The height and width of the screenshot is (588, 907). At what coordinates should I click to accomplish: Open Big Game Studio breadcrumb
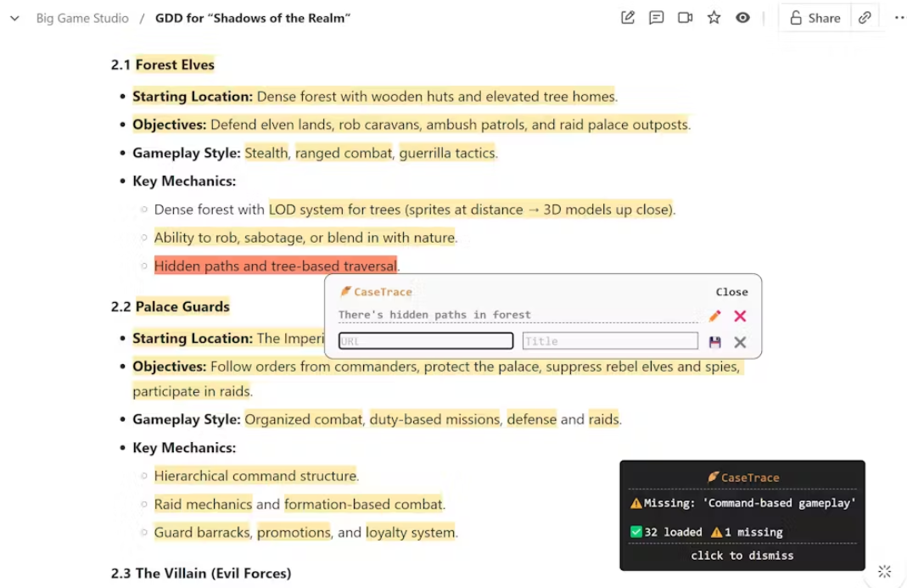point(82,18)
